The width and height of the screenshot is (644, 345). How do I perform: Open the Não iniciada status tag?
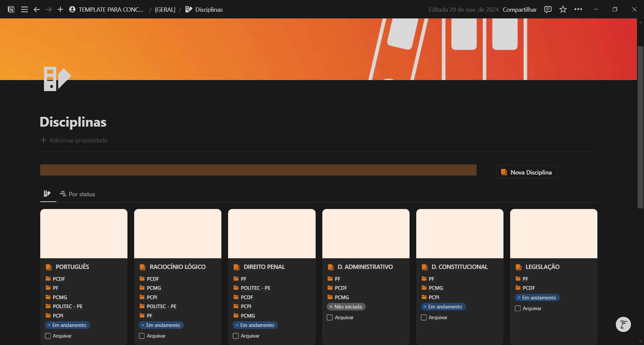point(346,307)
